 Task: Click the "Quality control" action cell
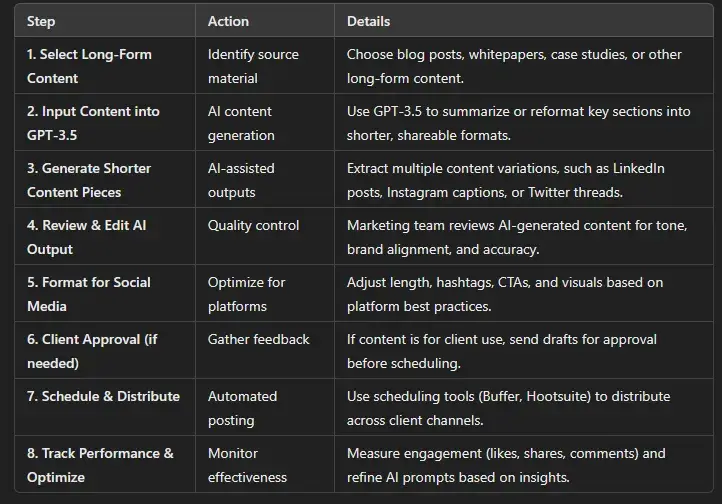[x=254, y=226]
